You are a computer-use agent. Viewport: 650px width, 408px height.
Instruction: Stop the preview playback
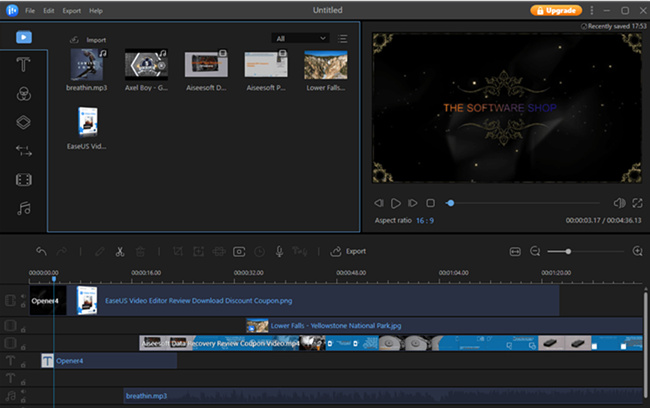coord(430,203)
